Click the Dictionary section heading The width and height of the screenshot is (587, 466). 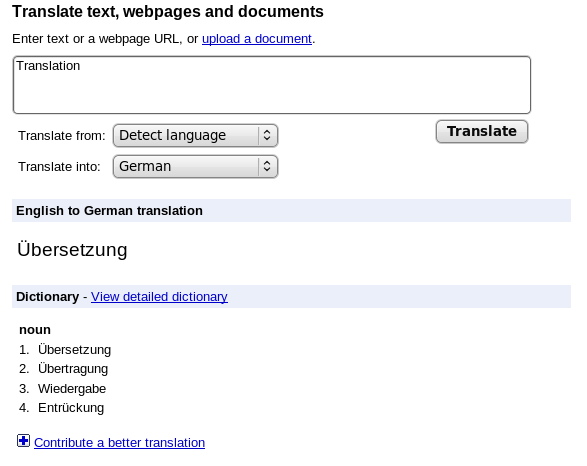pos(48,296)
